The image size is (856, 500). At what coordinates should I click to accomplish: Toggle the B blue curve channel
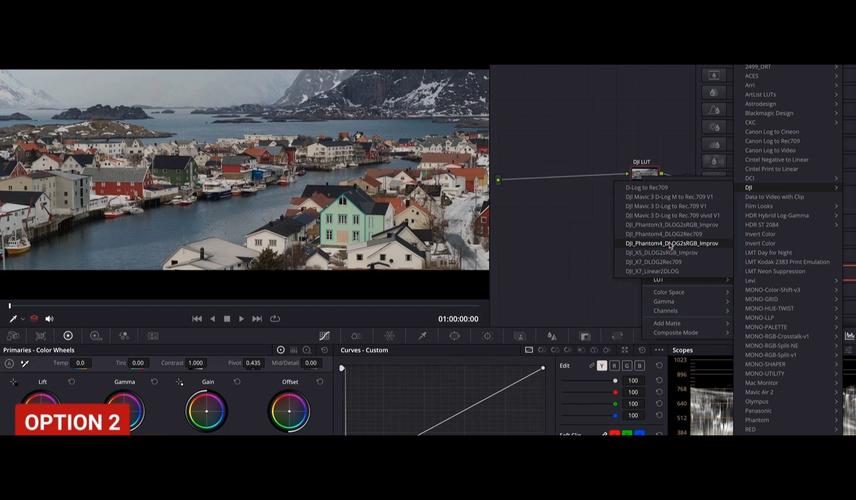click(639, 365)
